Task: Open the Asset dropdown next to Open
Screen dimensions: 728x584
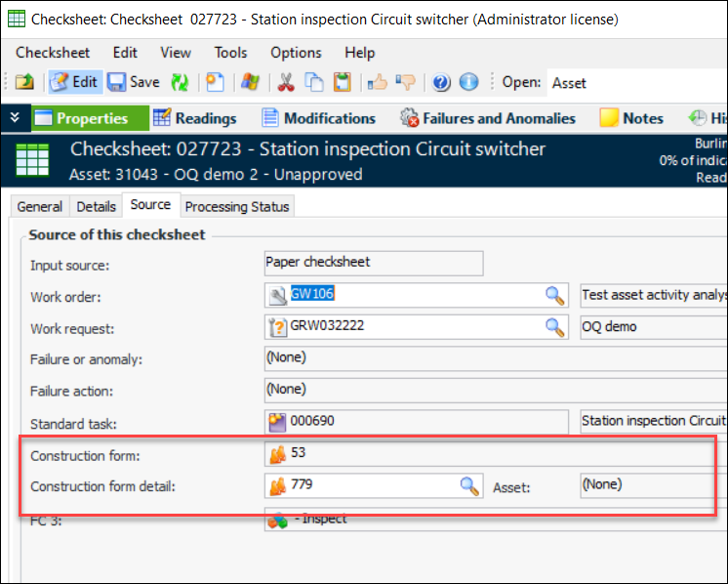Action: click(x=634, y=83)
